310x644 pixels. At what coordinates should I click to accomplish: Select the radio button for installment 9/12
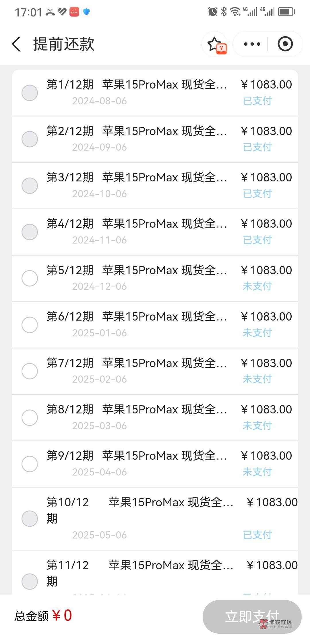(x=30, y=464)
